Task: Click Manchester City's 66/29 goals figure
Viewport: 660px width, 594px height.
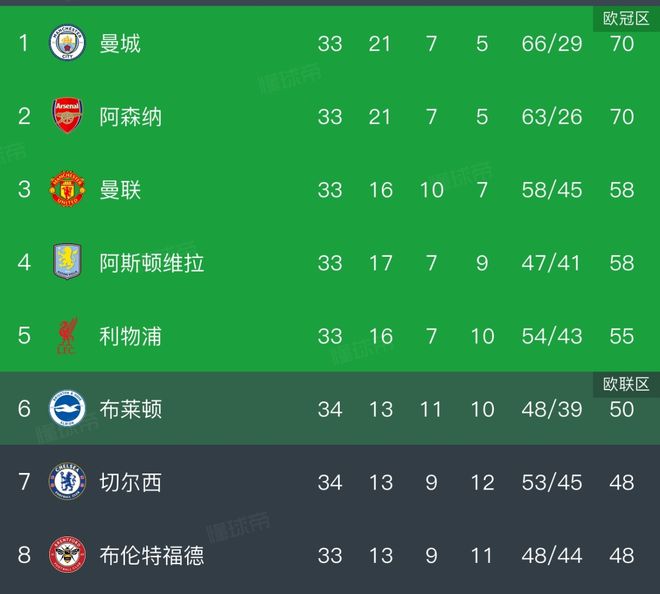Action: pos(552,44)
